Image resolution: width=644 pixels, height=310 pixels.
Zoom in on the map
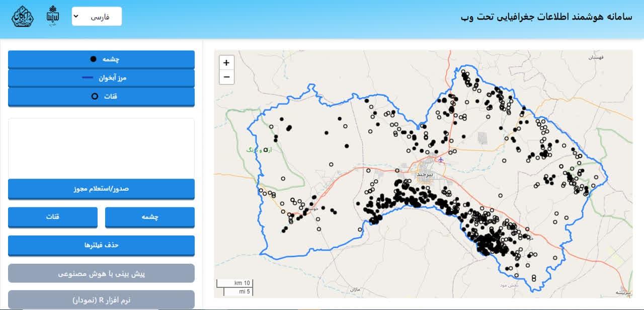click(x=226, y=63)
